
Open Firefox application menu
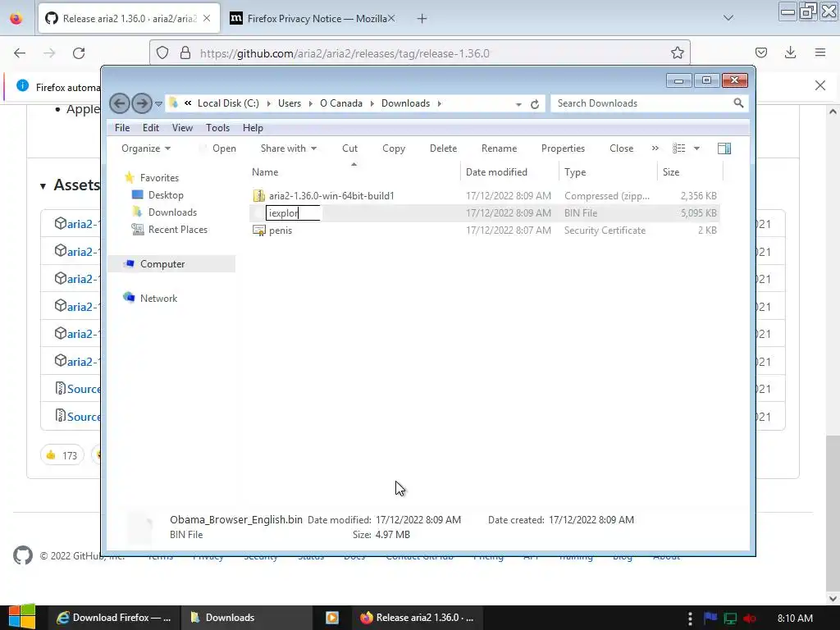pos(820,52)
